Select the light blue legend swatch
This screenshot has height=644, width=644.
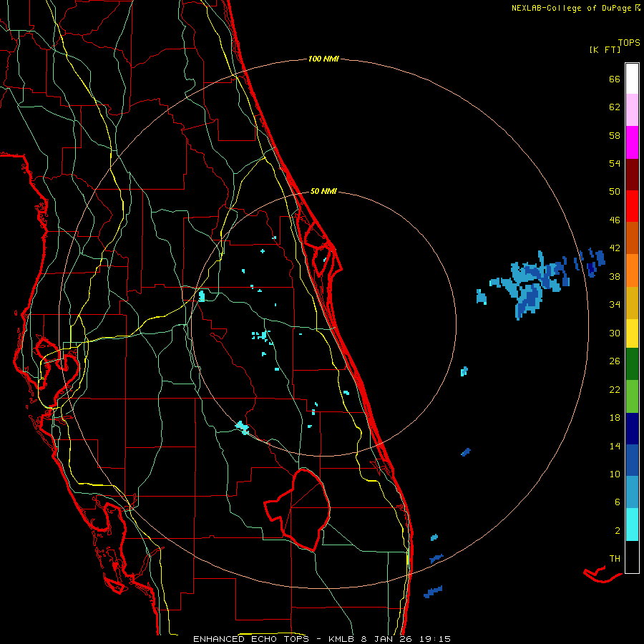coord(632,492)
